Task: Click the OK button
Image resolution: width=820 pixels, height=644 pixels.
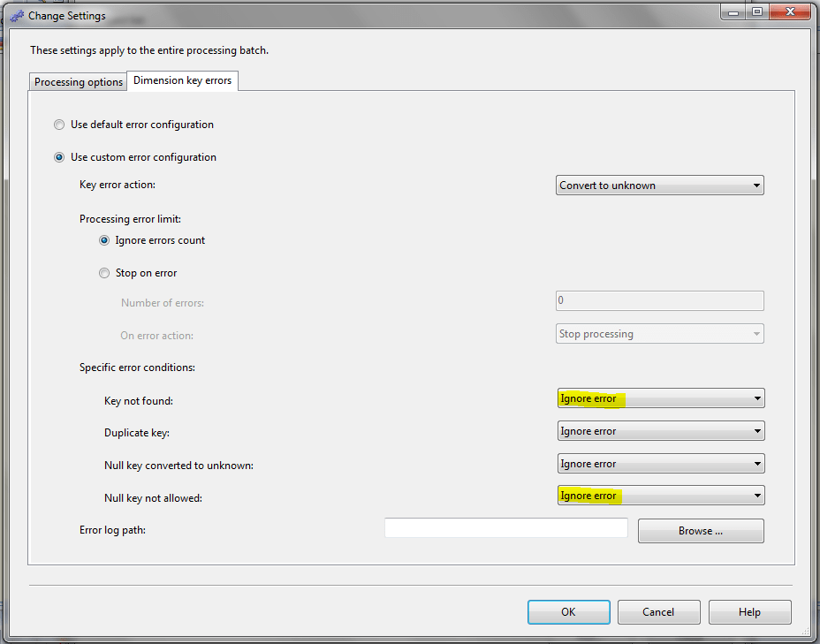Action: 568,611
